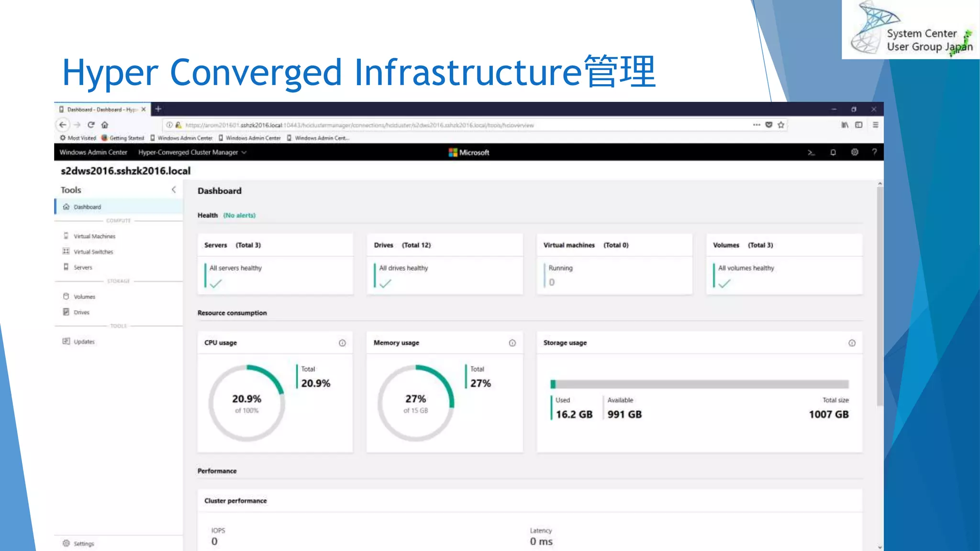Open Servers tool in sidebar
This screenshot has width=980, height=551.
(119, 267)
